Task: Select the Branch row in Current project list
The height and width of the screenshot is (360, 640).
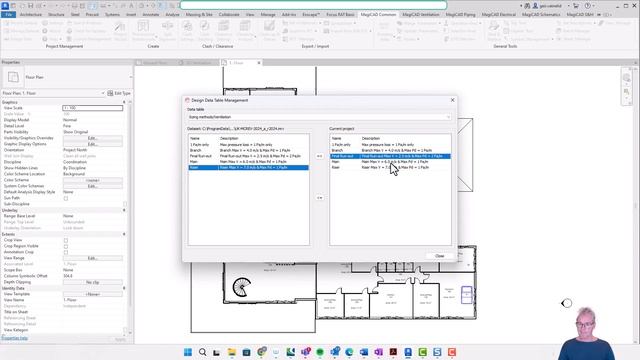Action: (x=390, y=150)
